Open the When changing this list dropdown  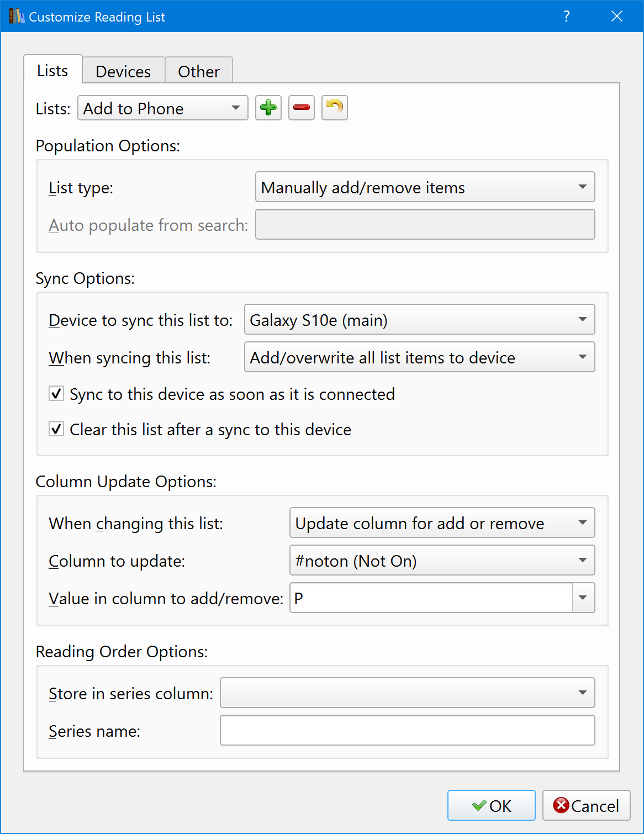442,523
